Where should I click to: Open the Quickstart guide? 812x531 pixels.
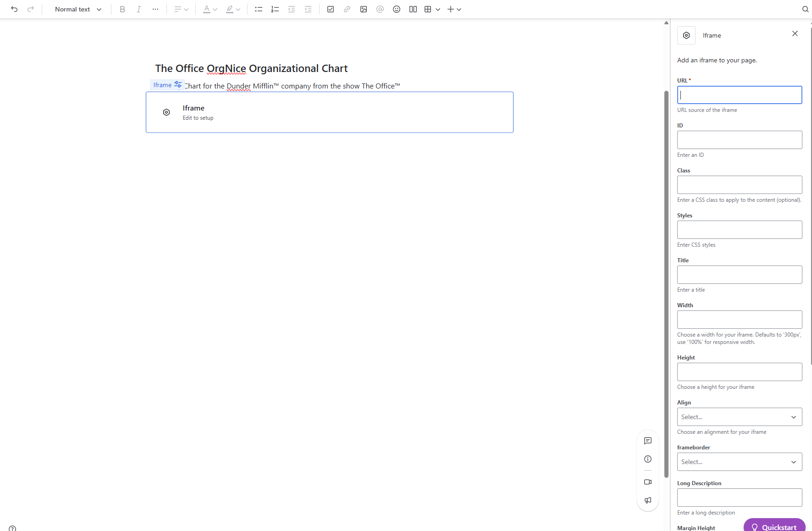click(x=774, y=525)
